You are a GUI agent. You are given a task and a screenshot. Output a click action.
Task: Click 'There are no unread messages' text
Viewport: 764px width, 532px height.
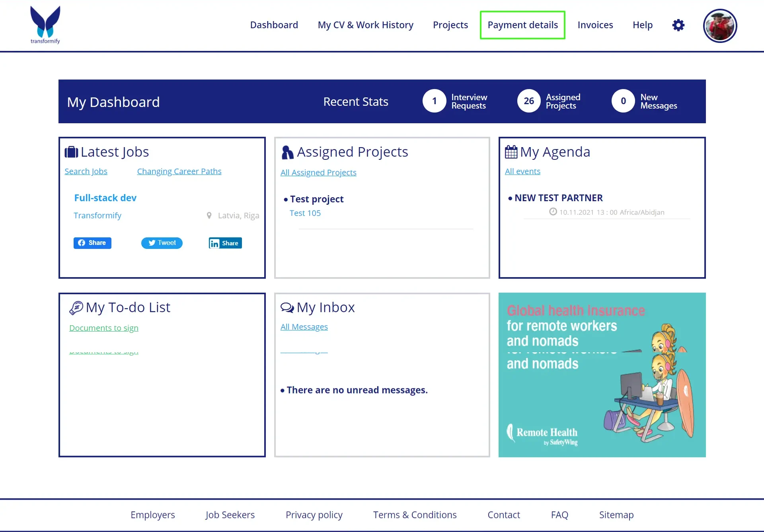pos(357,390)
